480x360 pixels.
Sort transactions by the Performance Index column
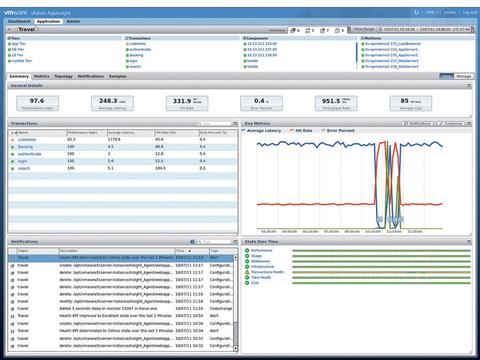tap(87, 133)
